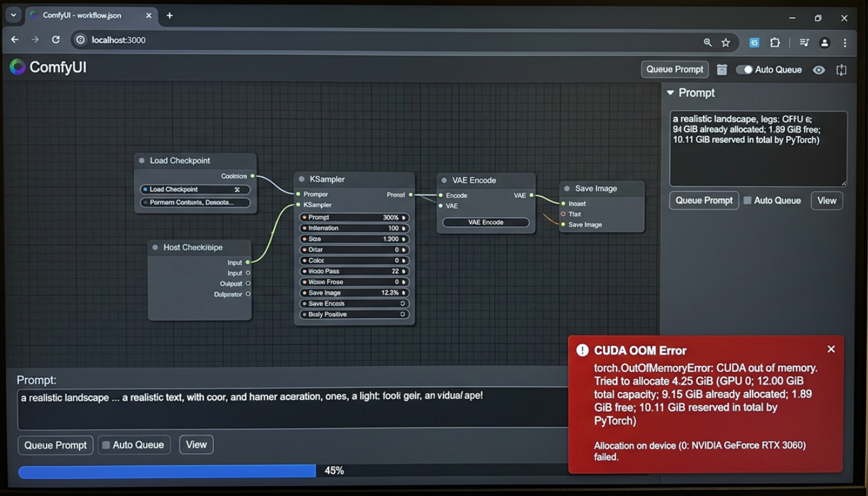Click the arrow on the Prompt 300% row
This screenshot has height=496, width=868.
click(404, 217)
